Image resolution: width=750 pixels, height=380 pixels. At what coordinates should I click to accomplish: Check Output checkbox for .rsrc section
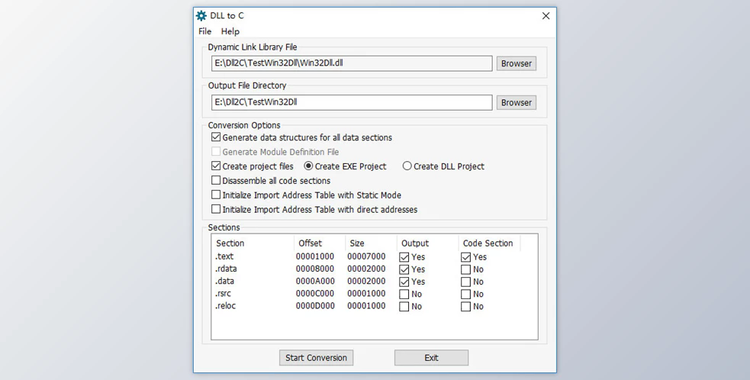[404, 294]
